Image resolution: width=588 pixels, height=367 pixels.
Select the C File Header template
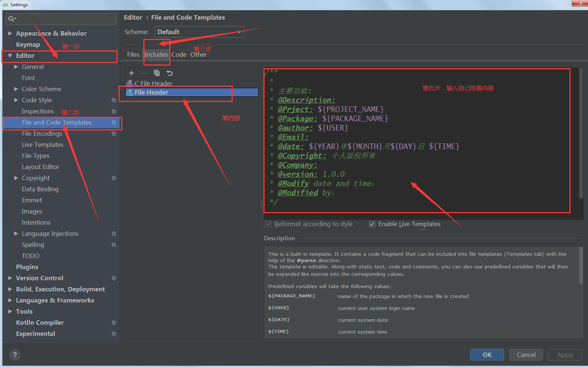coord(192,83)
